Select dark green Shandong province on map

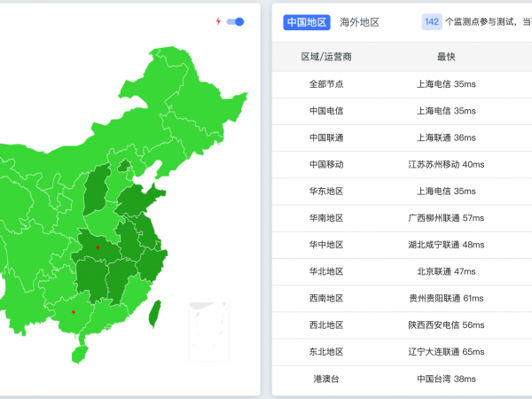[140, 201]
